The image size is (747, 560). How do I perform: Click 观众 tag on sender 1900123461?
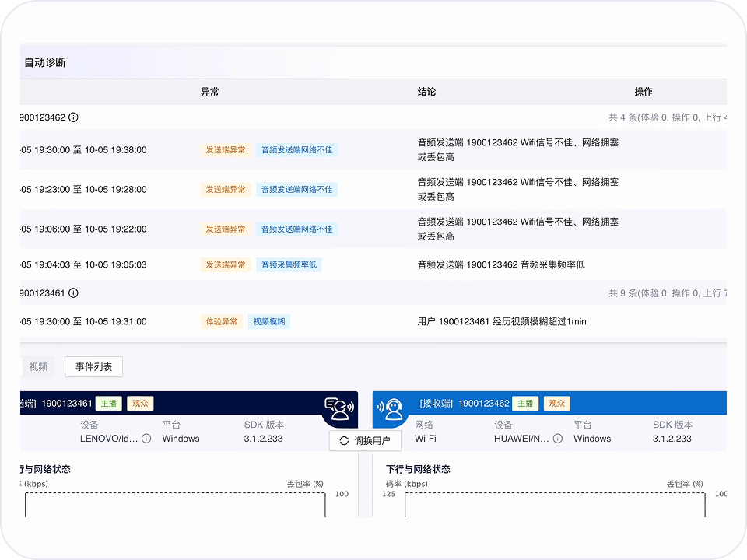140,404
